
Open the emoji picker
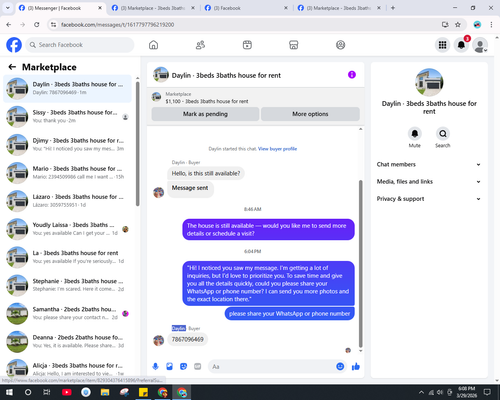340,367
